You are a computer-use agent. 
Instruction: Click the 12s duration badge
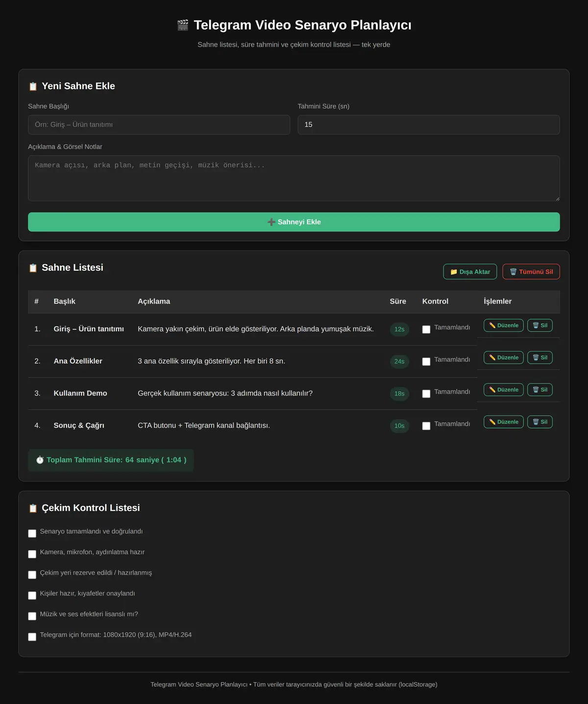coord(399,329)
